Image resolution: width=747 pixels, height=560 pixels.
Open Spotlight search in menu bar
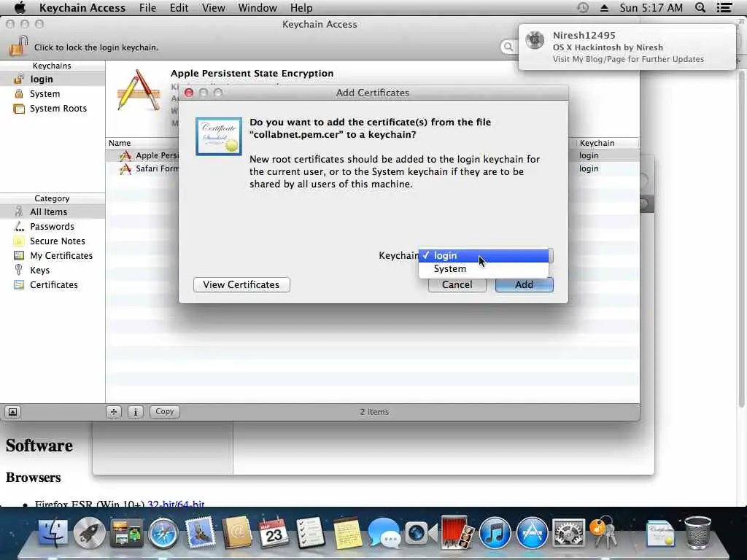[700, 7]
